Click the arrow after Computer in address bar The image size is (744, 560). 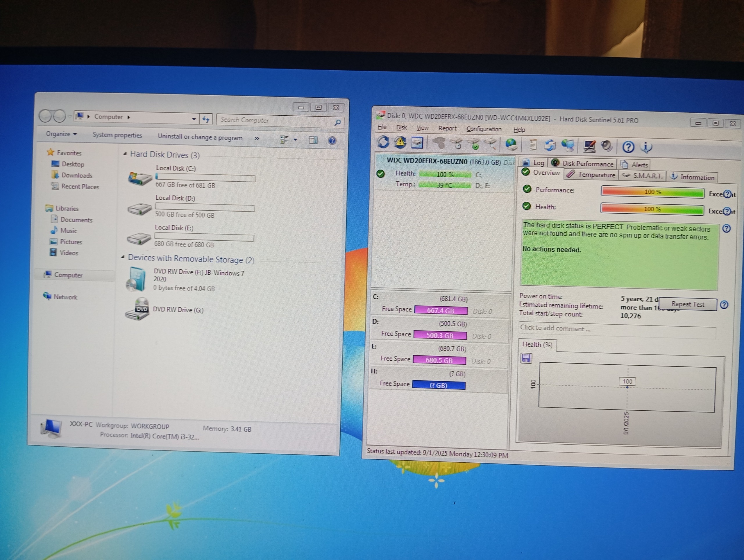pyautogui.click(x=128, y=117)
